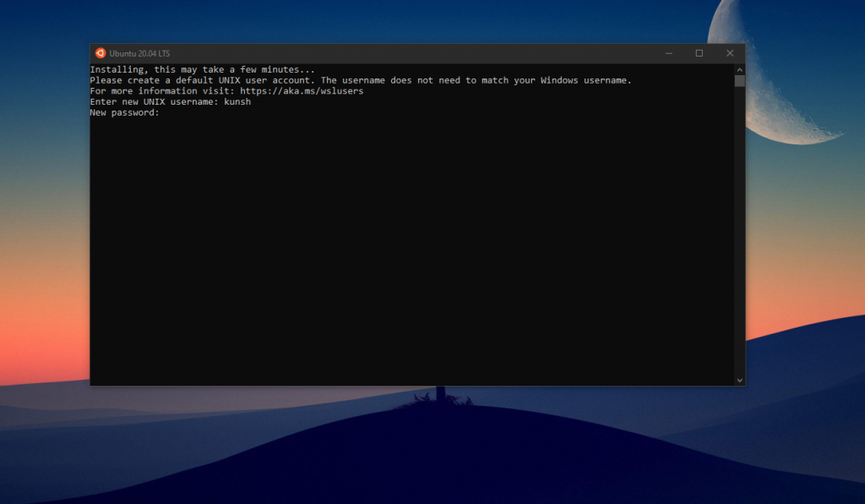865x504 pixels.
Task: Maximize the Ubuntu terminal window
Action: point(699,53)
